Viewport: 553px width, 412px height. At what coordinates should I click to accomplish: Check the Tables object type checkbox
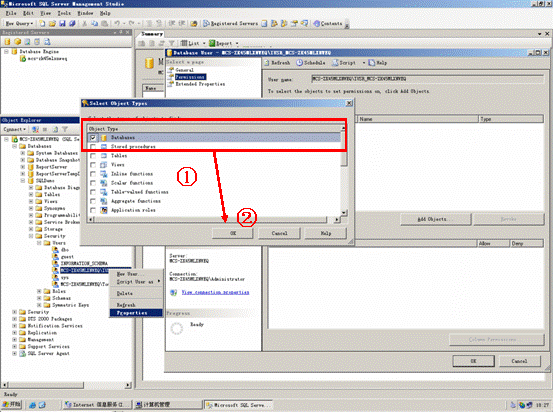[x=93, y=156]
